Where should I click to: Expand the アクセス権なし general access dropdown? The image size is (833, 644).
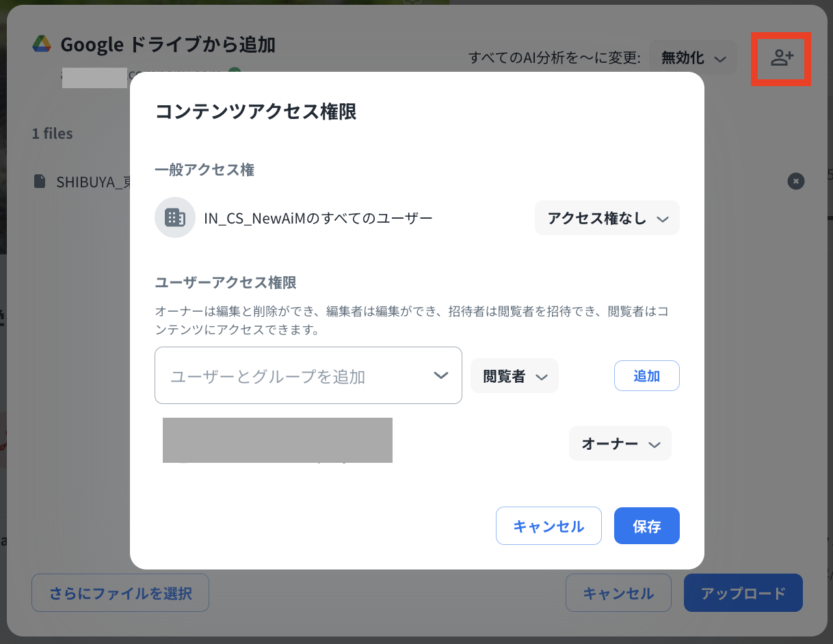[x=607, y=218]
